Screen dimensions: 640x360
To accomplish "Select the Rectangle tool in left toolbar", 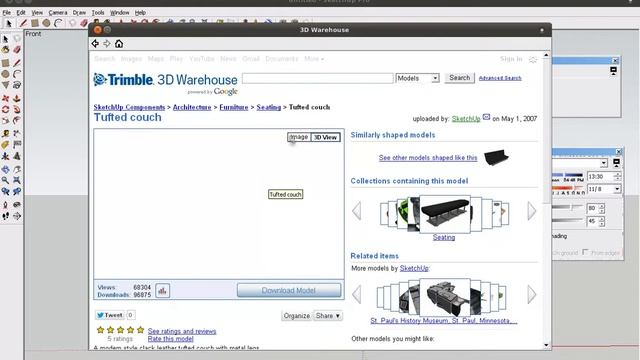I will (x=5, y=63).
